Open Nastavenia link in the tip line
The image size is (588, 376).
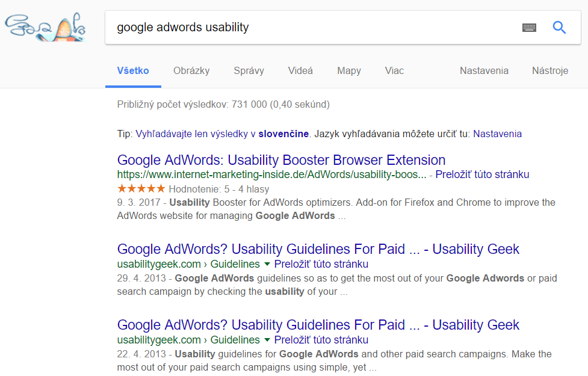click(497, 134)
